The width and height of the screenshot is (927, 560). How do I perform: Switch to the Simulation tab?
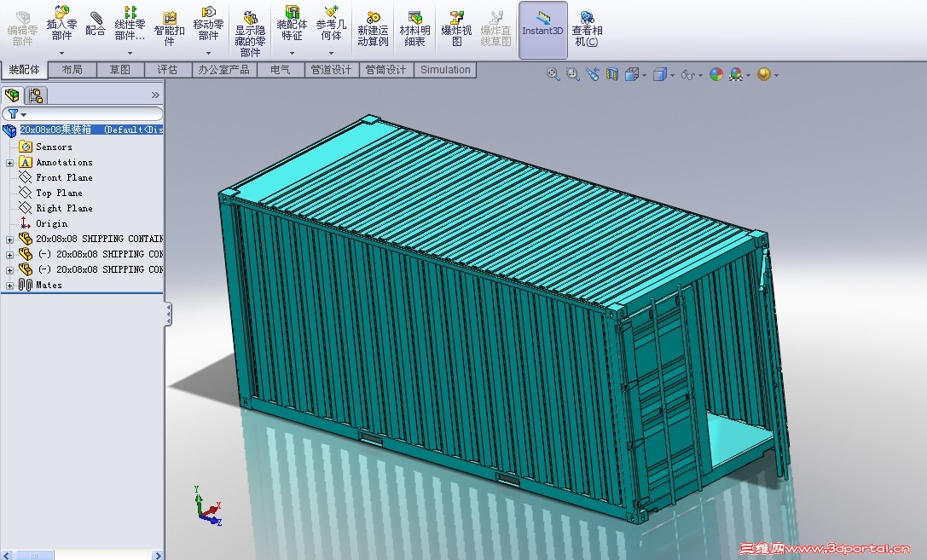click(x=445, y=70)
